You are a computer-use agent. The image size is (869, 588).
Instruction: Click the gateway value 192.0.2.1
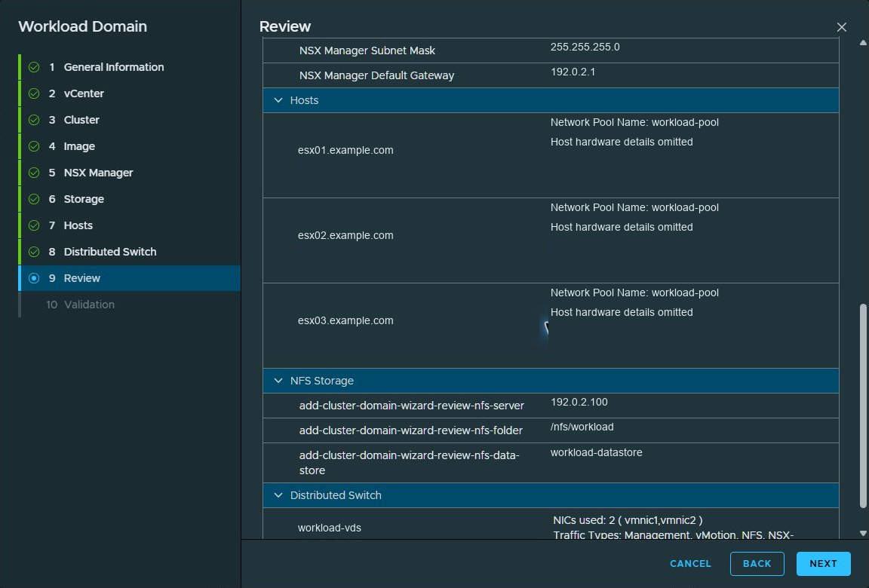point(573,72)
